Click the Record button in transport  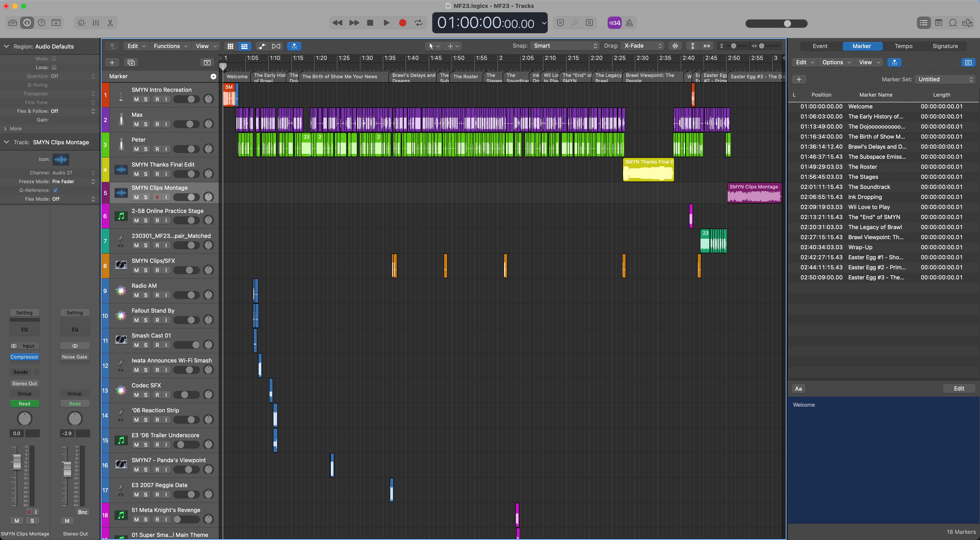tap(402, 23)
